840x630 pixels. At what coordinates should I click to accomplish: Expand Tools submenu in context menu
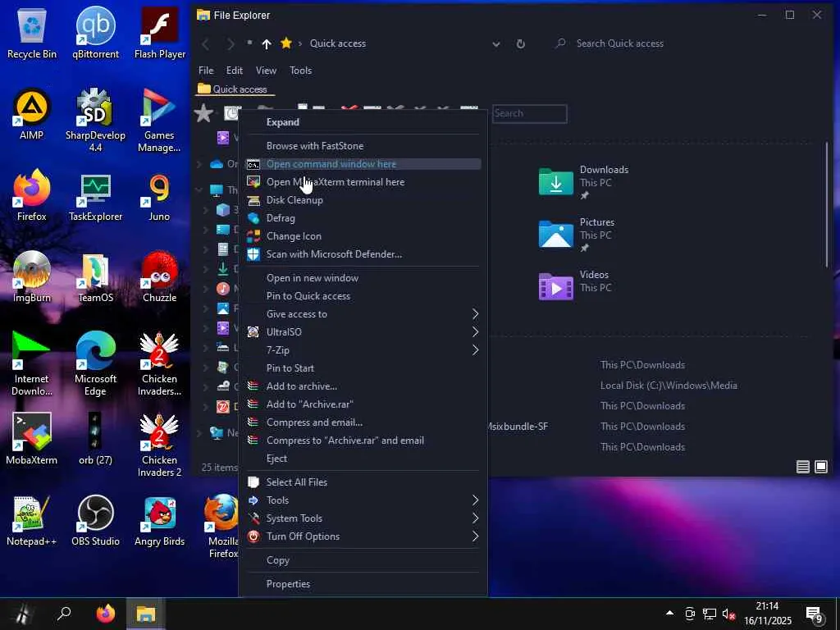[475, 500]
